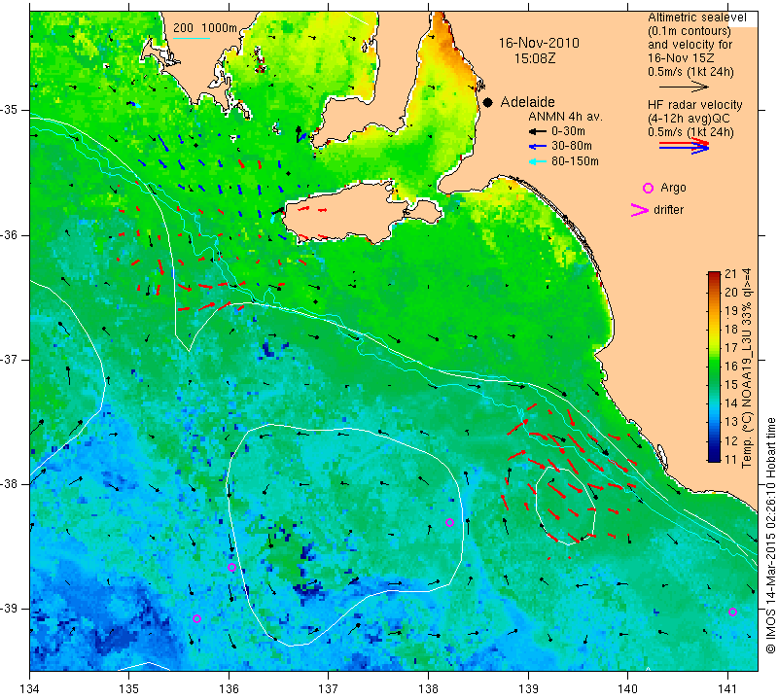Click the colorbar value label 16
778x700 pixels.
731,367
